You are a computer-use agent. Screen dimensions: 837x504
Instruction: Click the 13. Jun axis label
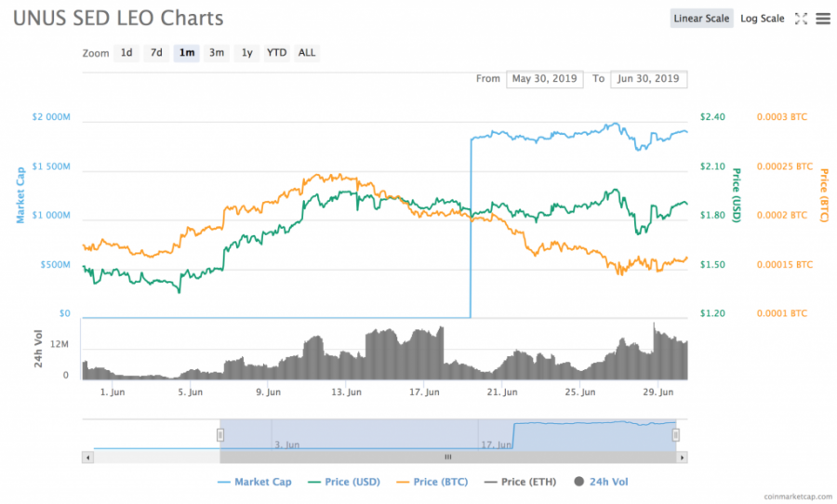346,391
